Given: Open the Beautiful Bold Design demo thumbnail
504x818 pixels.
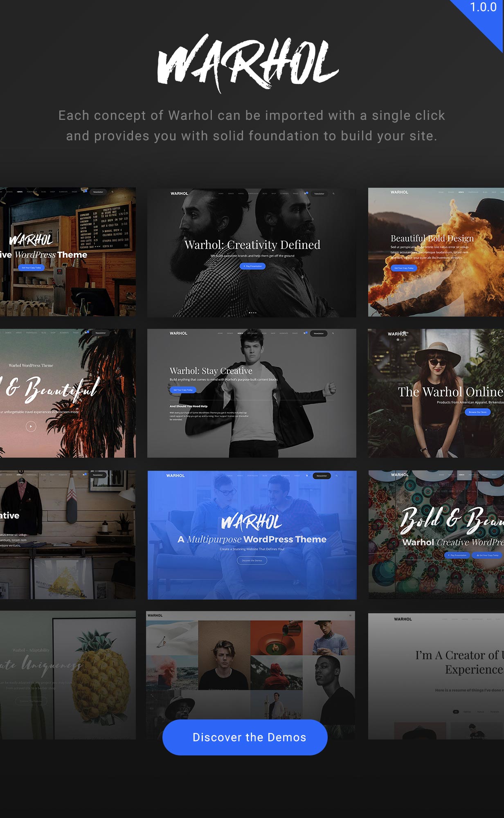Looking at the screenshot, I should click(436, 252).
